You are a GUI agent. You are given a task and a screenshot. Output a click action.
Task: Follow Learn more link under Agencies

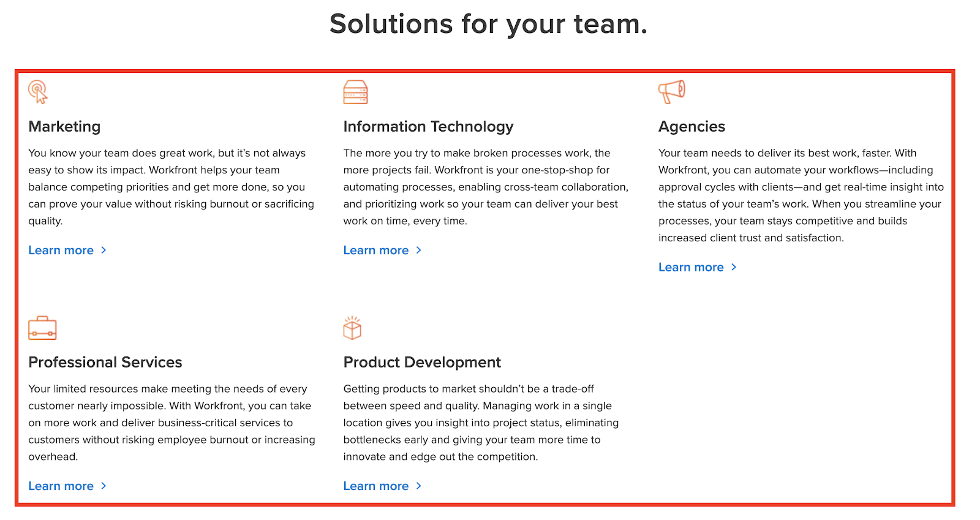tap(698, 267)
